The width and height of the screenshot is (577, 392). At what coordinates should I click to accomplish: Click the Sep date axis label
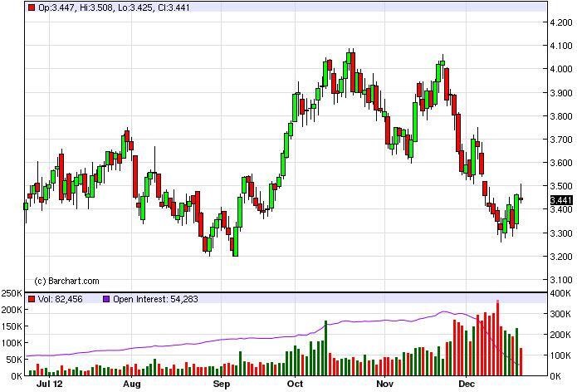click(x=220, y=385)
